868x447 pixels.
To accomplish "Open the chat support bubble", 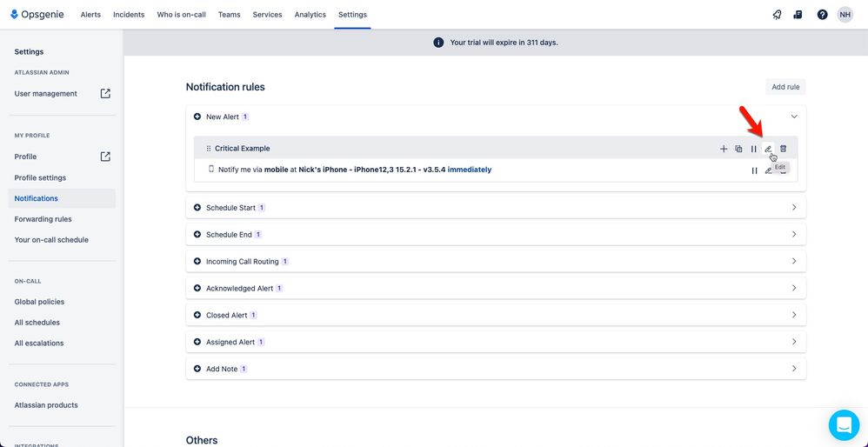I will (844, 425).
